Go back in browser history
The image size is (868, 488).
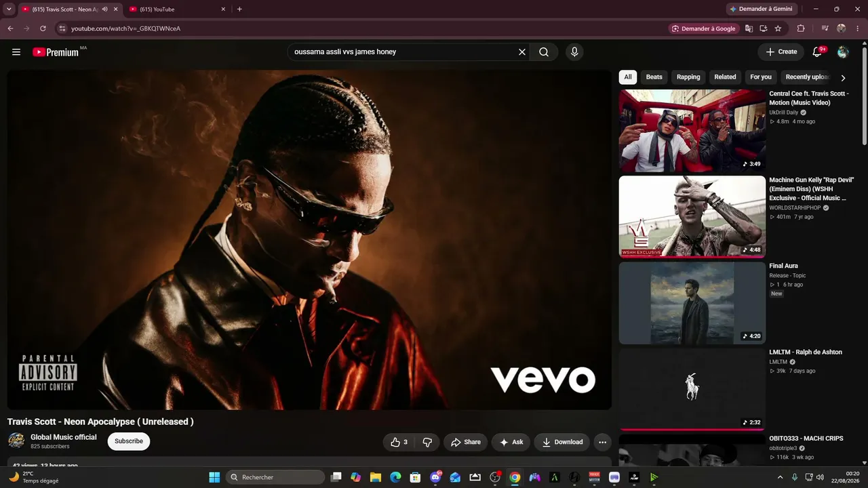coord(10,28)
